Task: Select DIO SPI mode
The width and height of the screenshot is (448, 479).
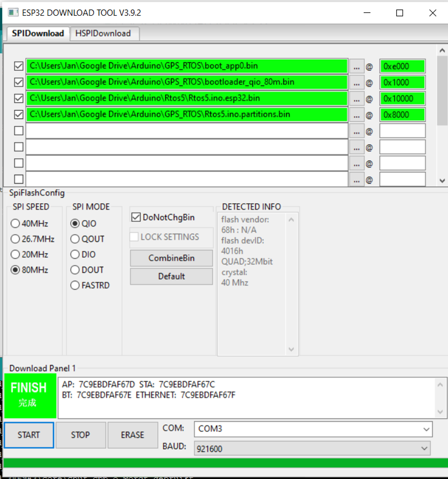Action: [x=75, y=255]
